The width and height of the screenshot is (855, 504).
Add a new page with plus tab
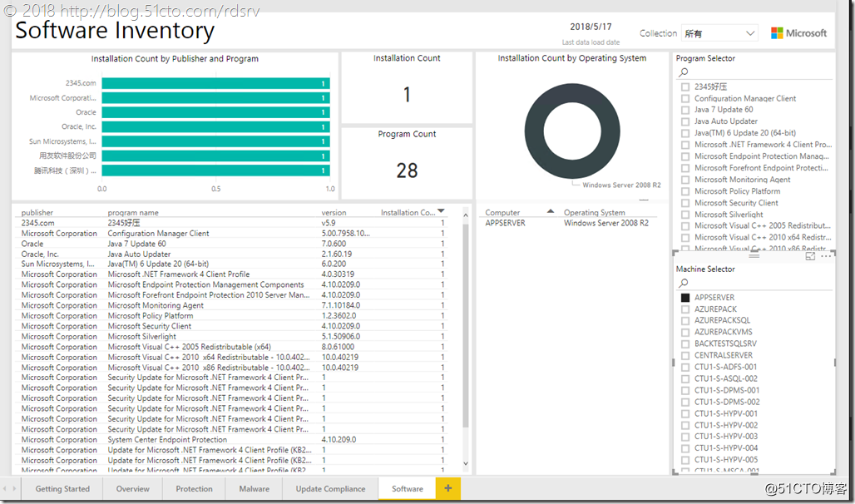(x=448, y=489)
